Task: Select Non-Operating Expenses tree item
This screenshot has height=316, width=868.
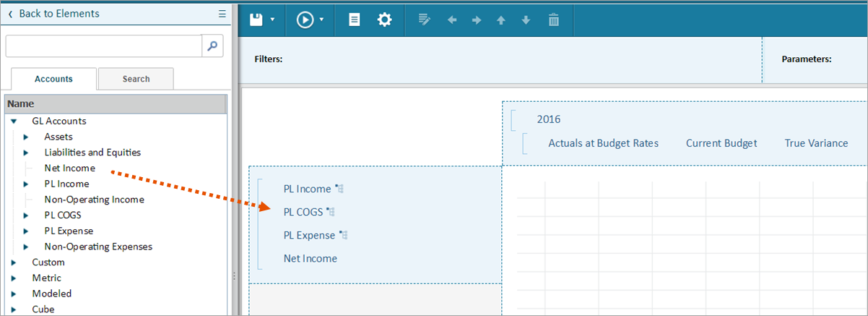Action: [x=98, y=247]
